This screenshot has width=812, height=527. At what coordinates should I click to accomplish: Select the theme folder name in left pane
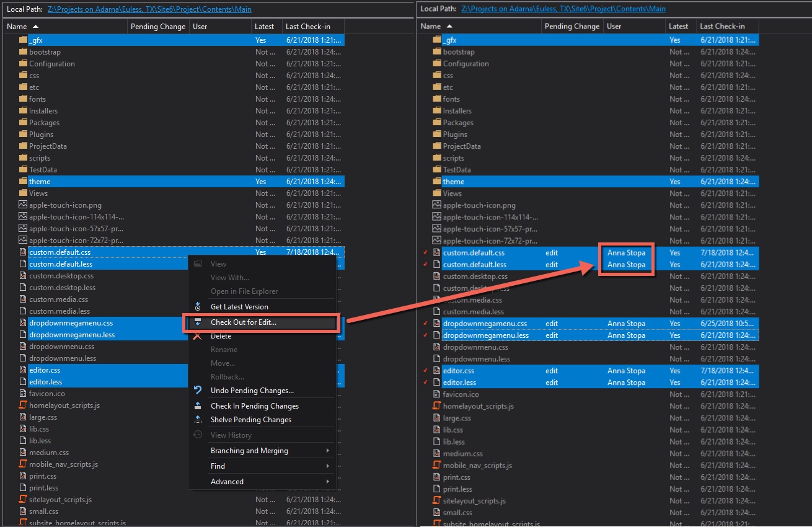(40, 182)
